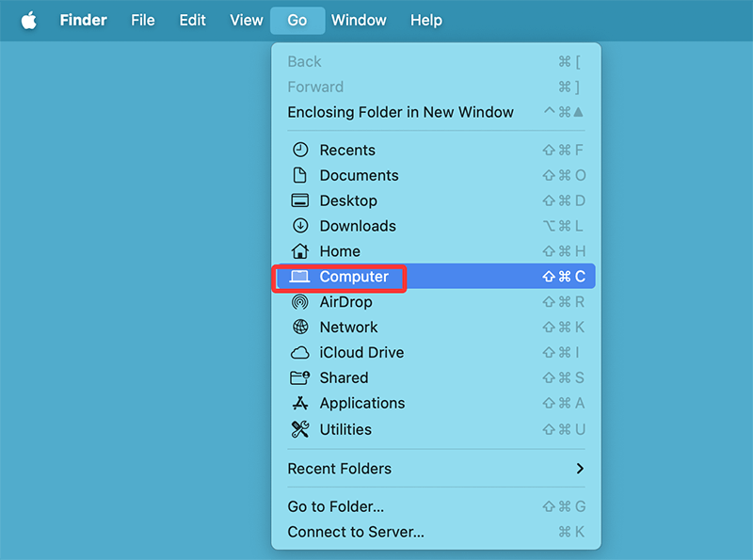Click the iCloud Drive cloud icon
This screenshot has height=560, width=753.
coord(300,352)
